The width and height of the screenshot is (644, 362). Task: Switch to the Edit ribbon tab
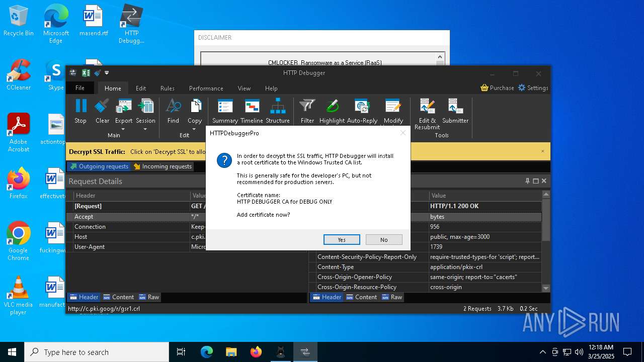click(x=141, y=88)
